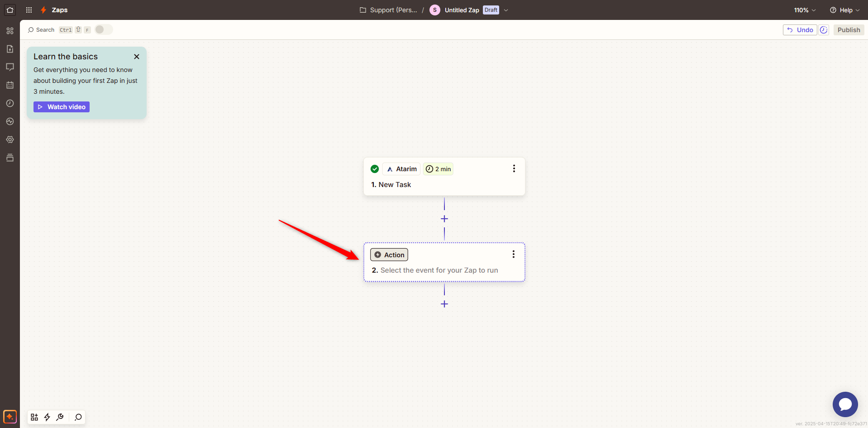
Task: Click the activity pulse icon in sidebar
Action: 10,121
